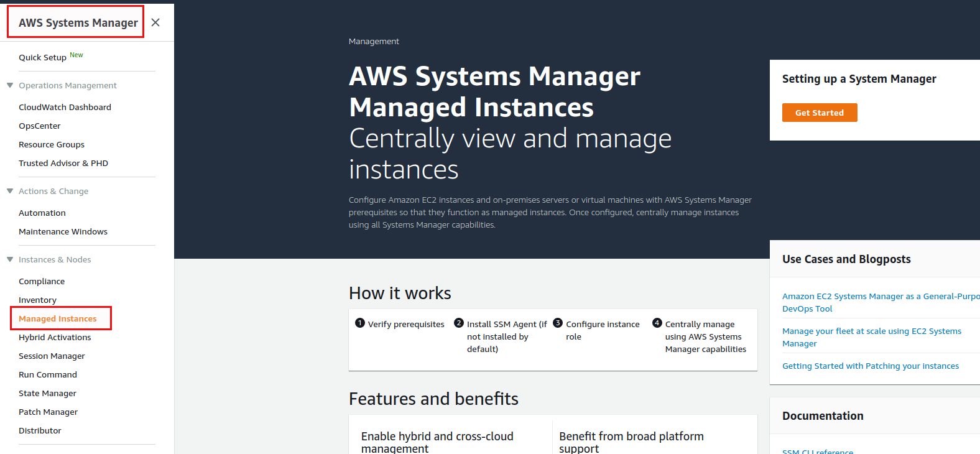Open Trusted Advisor & PHD
980x454 pixels.
pos(63,163)
